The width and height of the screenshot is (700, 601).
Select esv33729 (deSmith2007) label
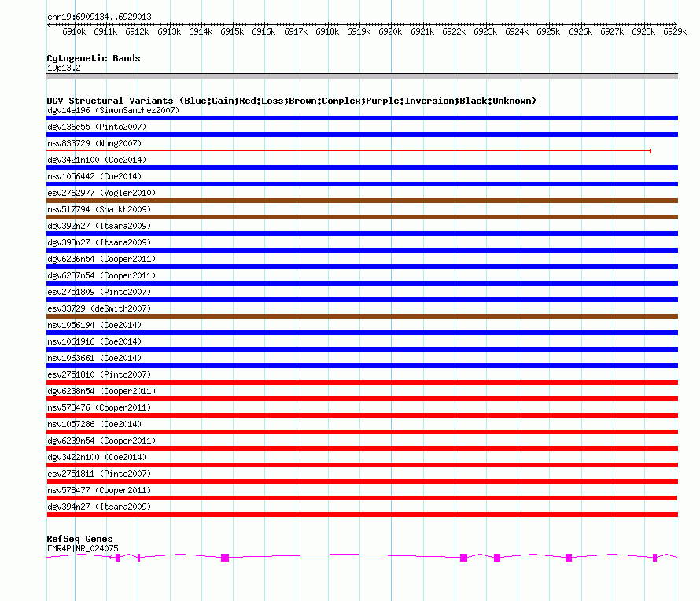[99, 308]
